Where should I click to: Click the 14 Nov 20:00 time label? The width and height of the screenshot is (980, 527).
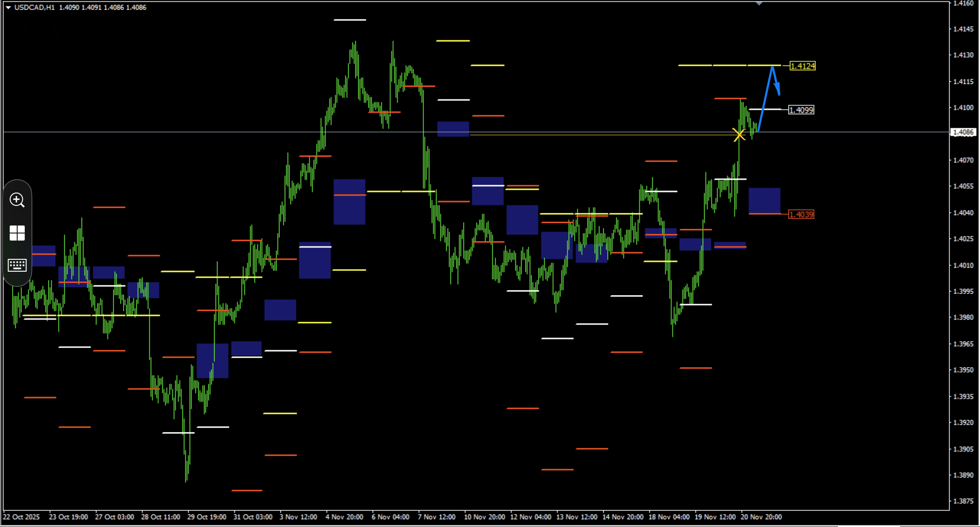623,517
